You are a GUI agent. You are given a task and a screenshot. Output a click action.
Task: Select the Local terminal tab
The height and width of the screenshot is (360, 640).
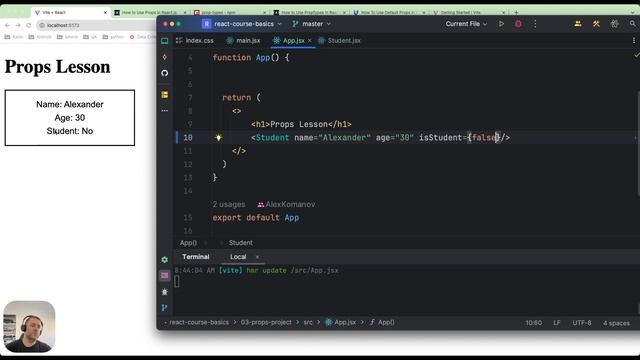(238, 257)
